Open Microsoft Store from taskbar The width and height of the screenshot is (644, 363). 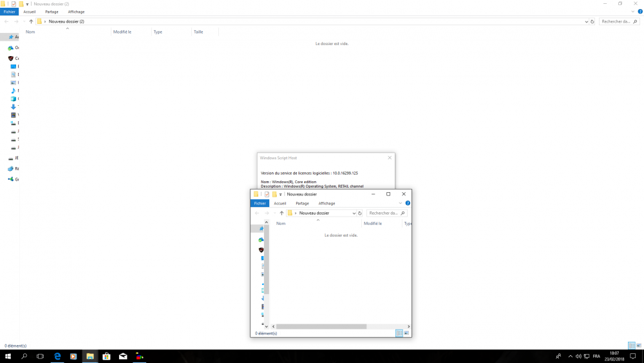click(x=106, y=357)
